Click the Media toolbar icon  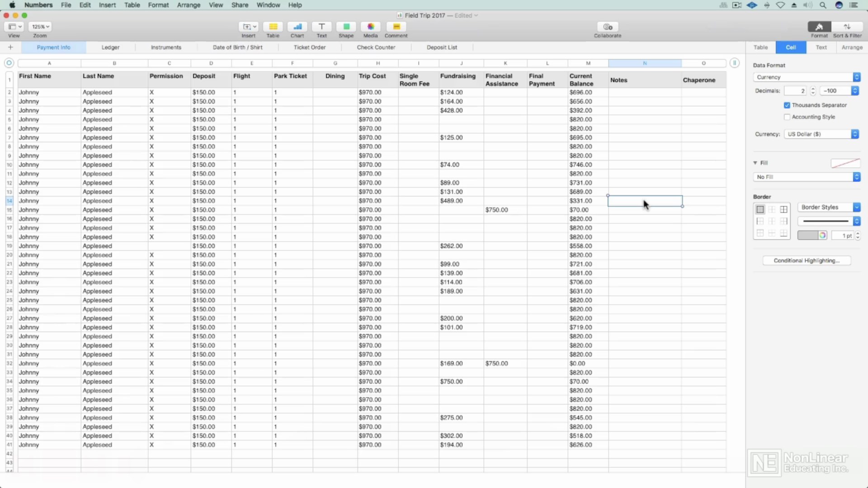pyautogui.click(x=370, y=27)
